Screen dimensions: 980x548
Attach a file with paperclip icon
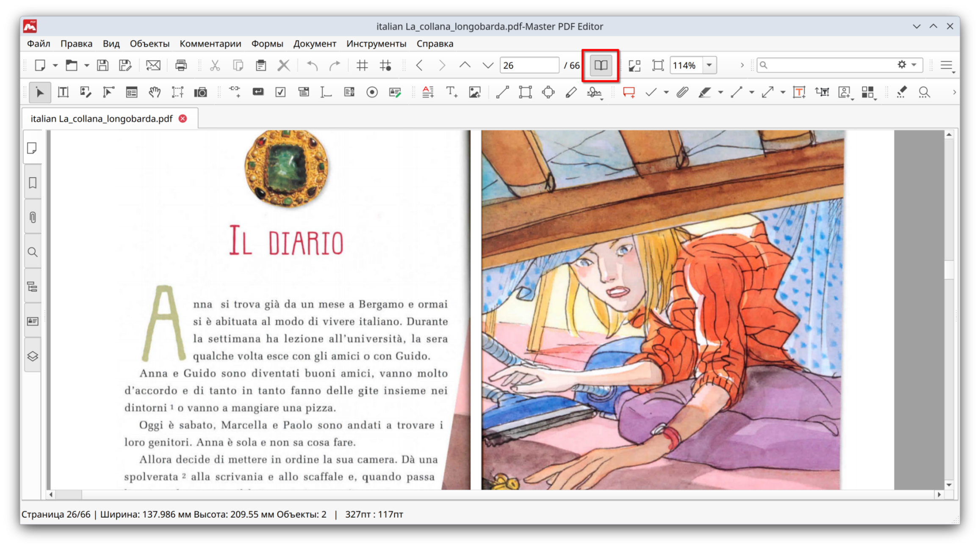(x=682, y=92)
